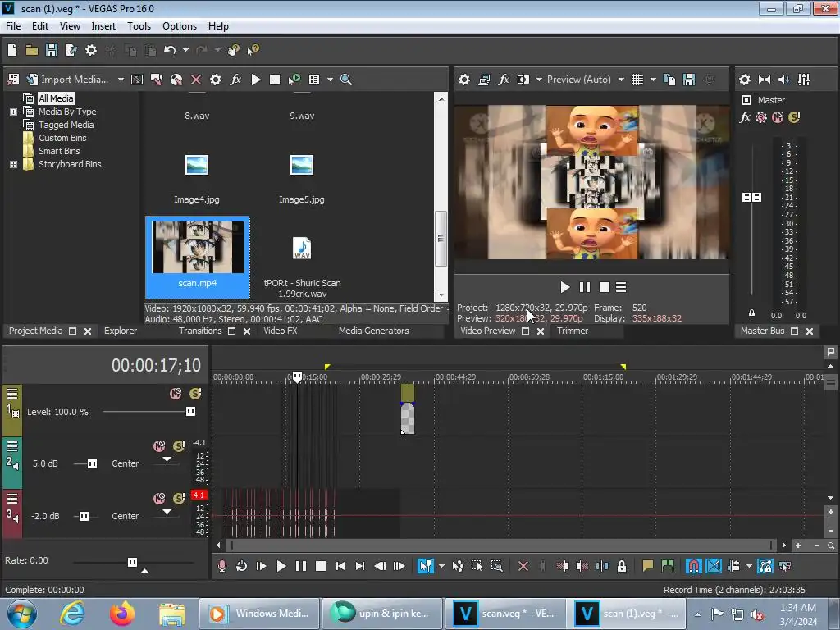Open the Preview (Auto) quality dropdown
This screenshot has width=840, height=630.
click(621, 80)
